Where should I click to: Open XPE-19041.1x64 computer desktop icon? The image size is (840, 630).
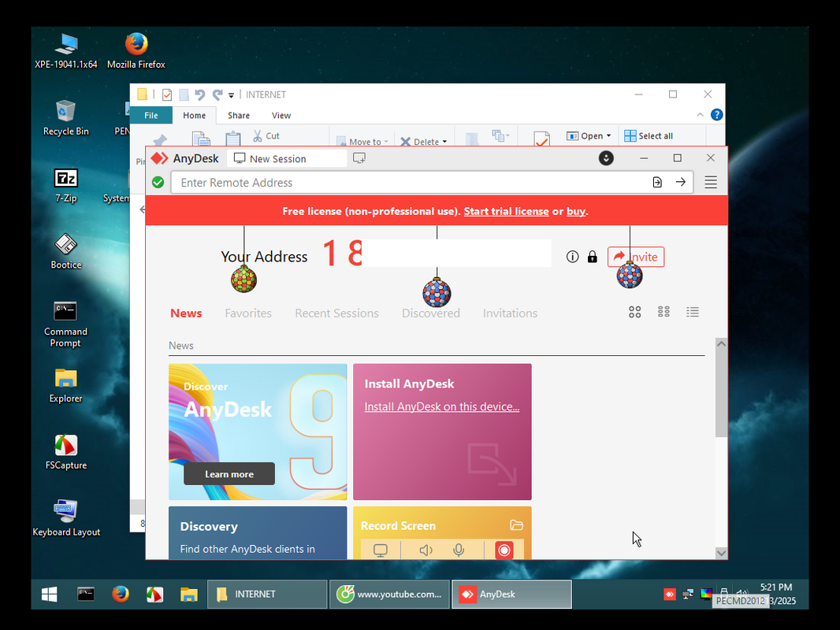(66, 51)
